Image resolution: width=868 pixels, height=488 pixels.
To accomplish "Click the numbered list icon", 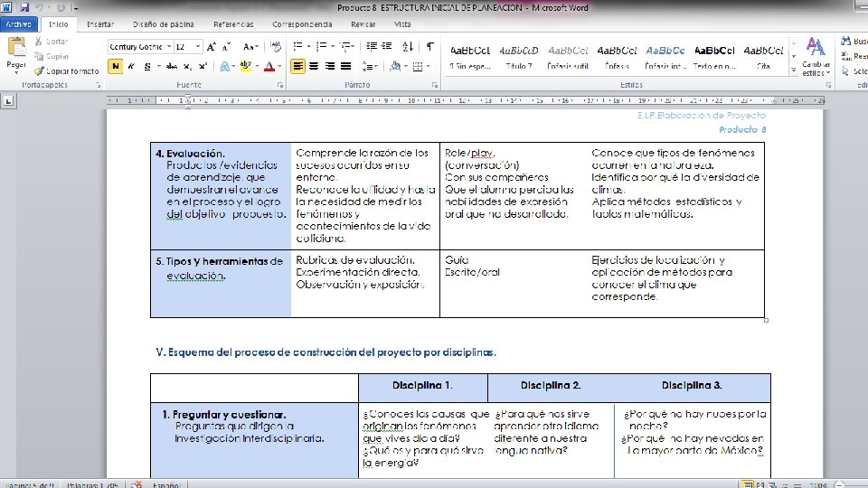I will point(321,46).
